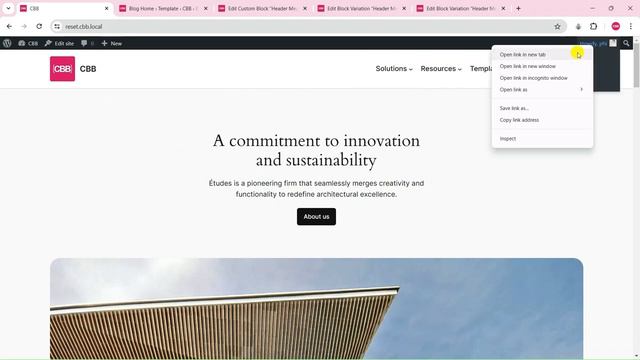
Task: Close the Blog Home Template tab
Action: [x=206, y=8]
